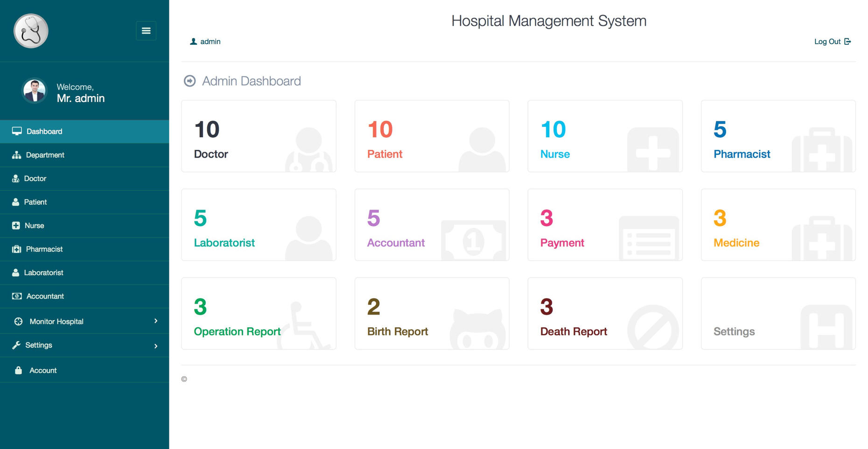Click the admin profile avatar photo
The width and height of the screenshot is (868, 449).
tap(35, 91)
